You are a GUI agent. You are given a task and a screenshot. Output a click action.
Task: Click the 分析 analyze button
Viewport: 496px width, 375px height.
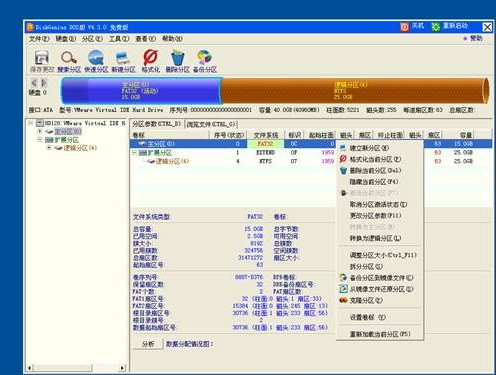pos(148,344)
